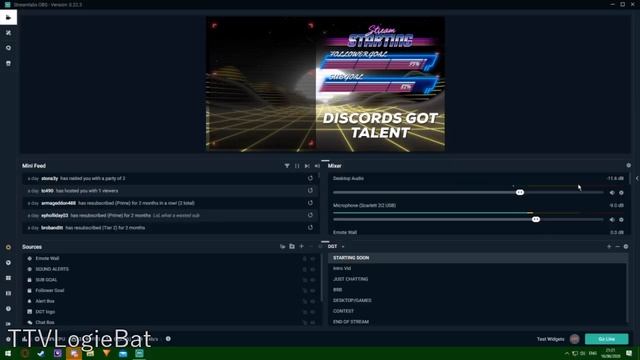
Task: Switch to STARTING SOON scene
Action: (477, 258)
